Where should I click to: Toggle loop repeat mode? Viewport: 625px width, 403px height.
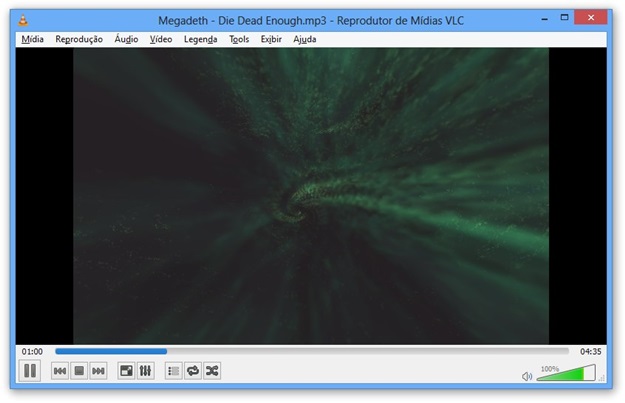pyautogui.click(x=193, y=371)
